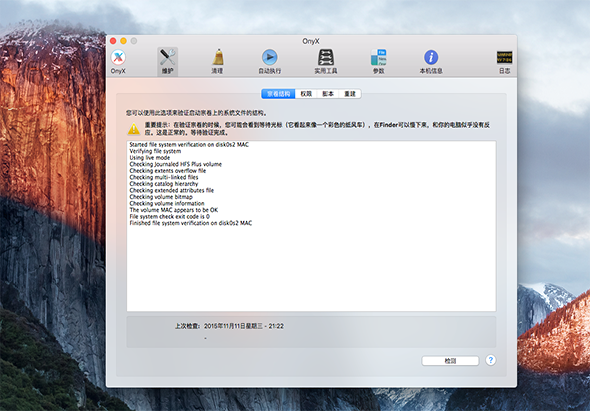Click the OnyX window title text
Viewport: 590px width, 411px height.
tap(310, 41)
